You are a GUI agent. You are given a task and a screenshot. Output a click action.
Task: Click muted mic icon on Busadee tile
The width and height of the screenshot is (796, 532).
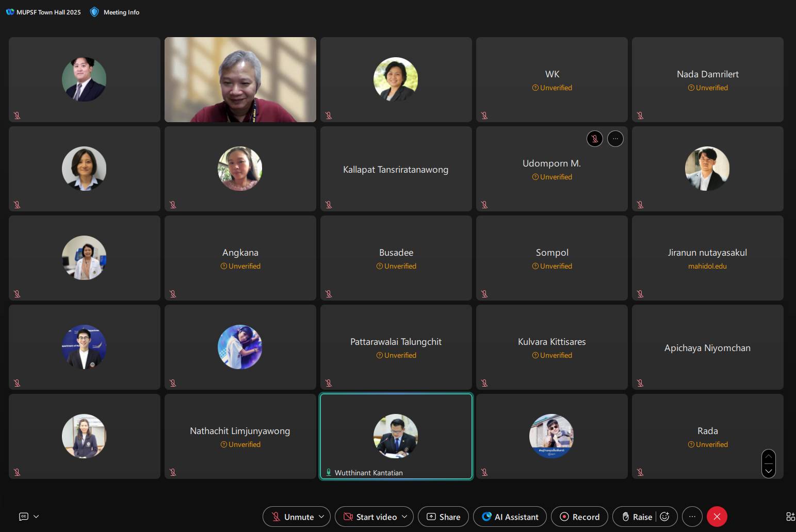tap(329, 294)
